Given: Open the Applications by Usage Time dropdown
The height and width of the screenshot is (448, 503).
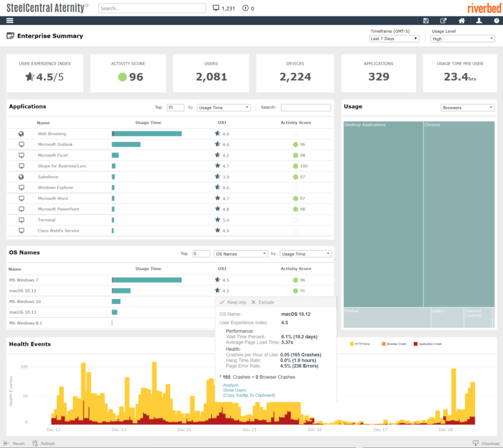Looking at the screenshot, I should (x=224, y=107).
